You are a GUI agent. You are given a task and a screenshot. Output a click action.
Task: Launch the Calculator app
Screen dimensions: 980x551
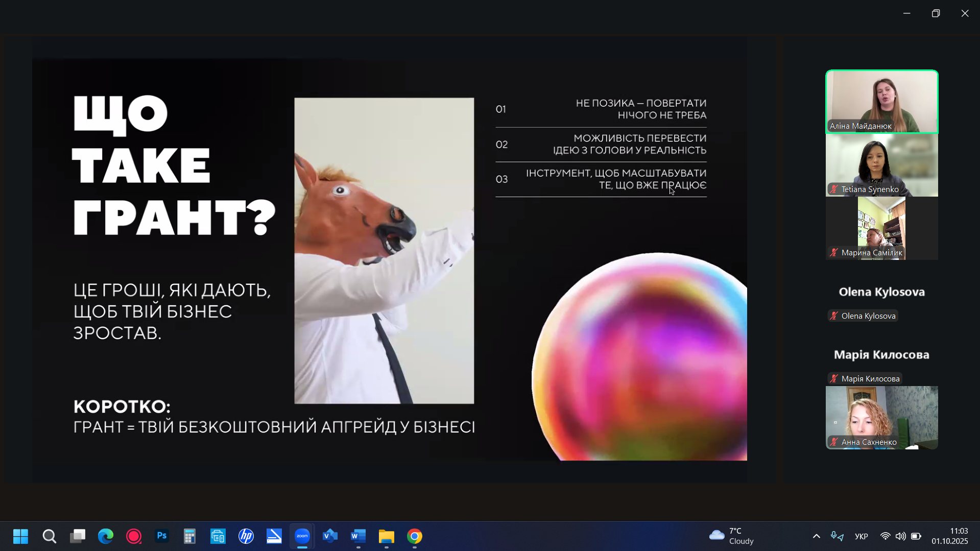190,536
